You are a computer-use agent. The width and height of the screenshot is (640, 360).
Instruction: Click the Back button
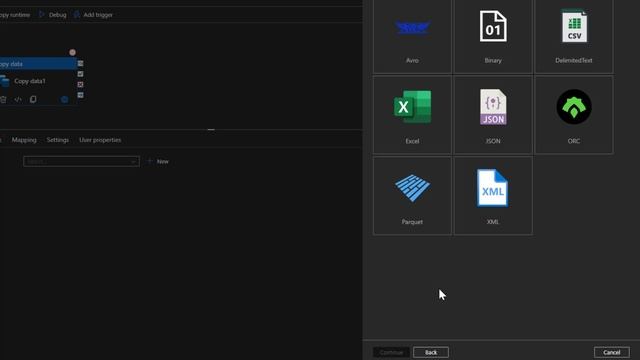pyautogui.click(x=431, y=352)
